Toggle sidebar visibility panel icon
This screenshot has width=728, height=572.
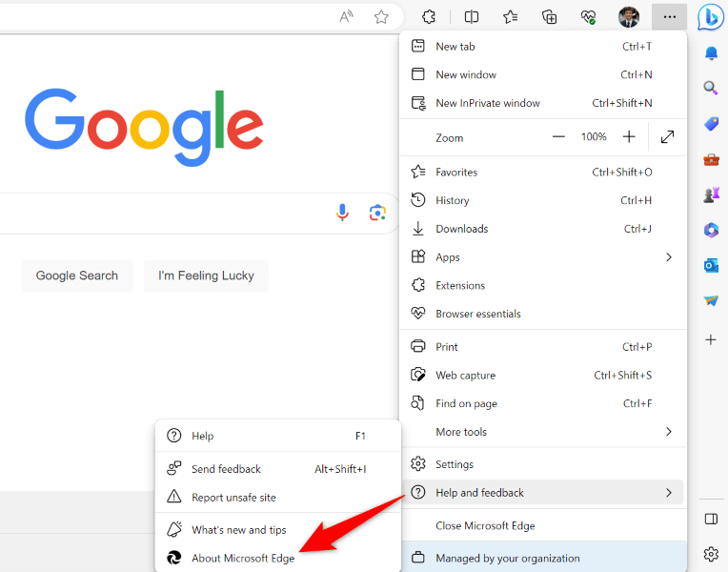pyautogui.click(x=711, y=519)
